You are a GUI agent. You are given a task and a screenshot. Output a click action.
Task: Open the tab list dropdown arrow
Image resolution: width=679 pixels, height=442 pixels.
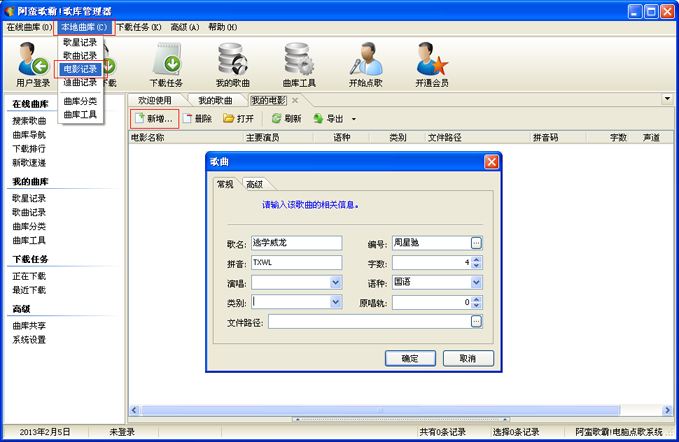click(x=667, y=99)
